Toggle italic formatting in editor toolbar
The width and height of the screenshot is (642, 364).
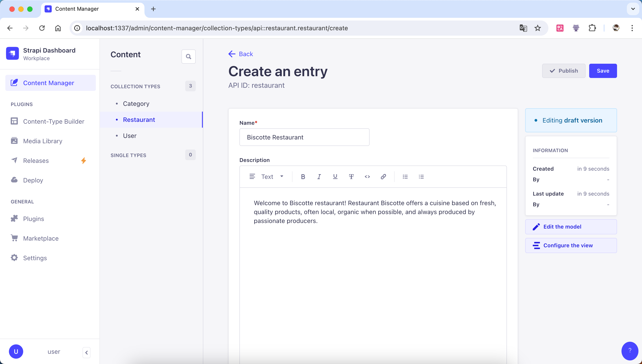319,177
